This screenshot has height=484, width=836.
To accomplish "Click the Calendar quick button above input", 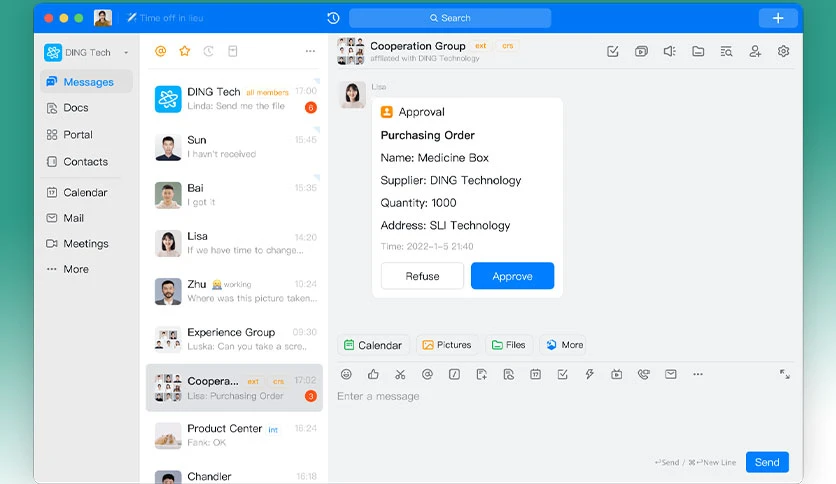I will tap(373, 345).
